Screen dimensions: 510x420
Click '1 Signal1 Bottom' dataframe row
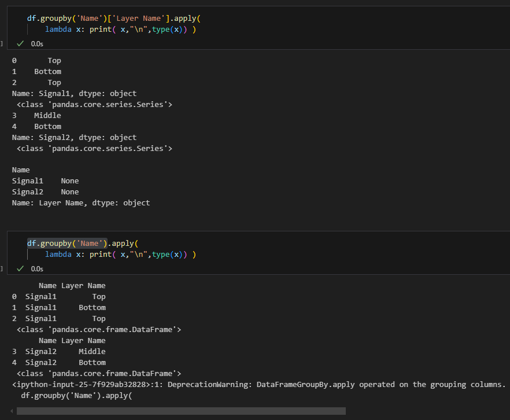[x=59, y=308]
